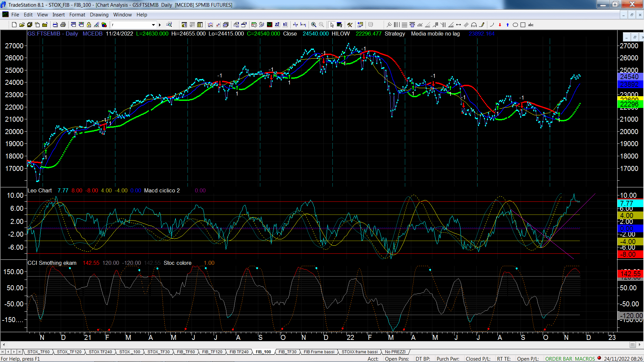Click the horizontal scrollbar left arrow

click(4, 345)
